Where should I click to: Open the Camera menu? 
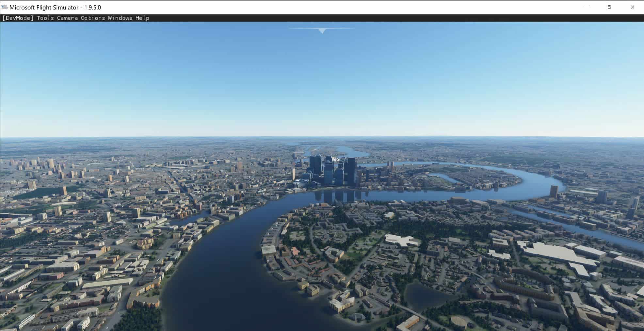[x=67, y=18]
